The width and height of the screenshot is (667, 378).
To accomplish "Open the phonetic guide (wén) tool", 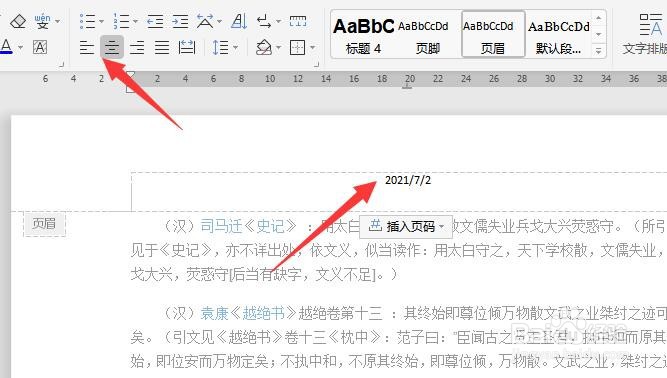I will pos(42,21).
